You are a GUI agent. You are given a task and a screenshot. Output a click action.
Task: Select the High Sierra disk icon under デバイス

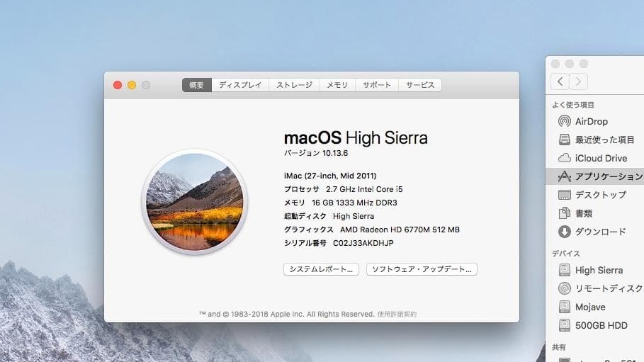565,270
